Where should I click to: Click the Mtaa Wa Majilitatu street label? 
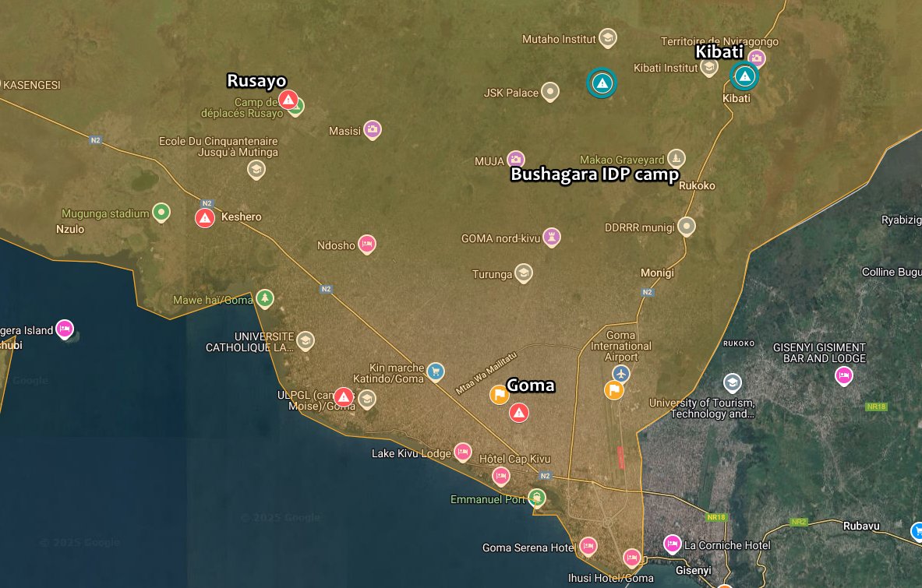click(486, 373)
